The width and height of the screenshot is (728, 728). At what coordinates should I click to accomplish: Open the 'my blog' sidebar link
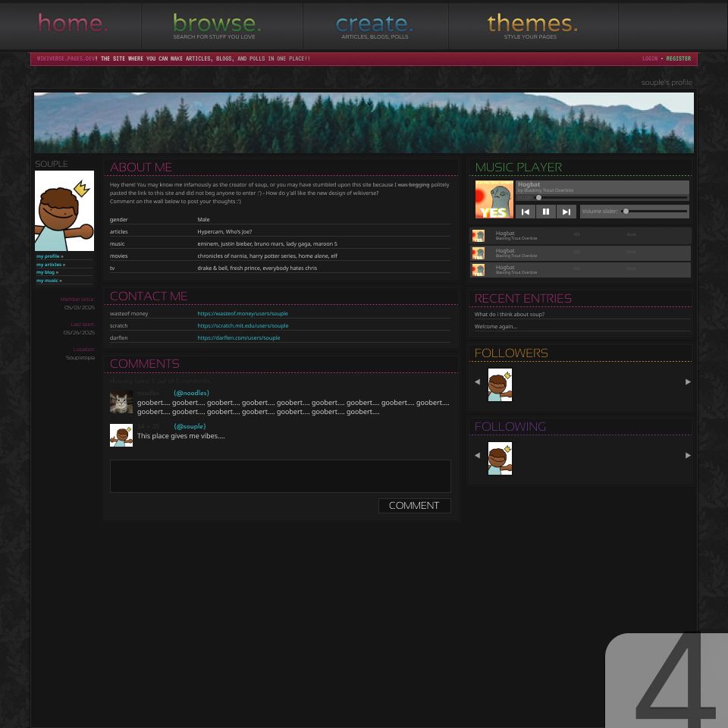47,272
